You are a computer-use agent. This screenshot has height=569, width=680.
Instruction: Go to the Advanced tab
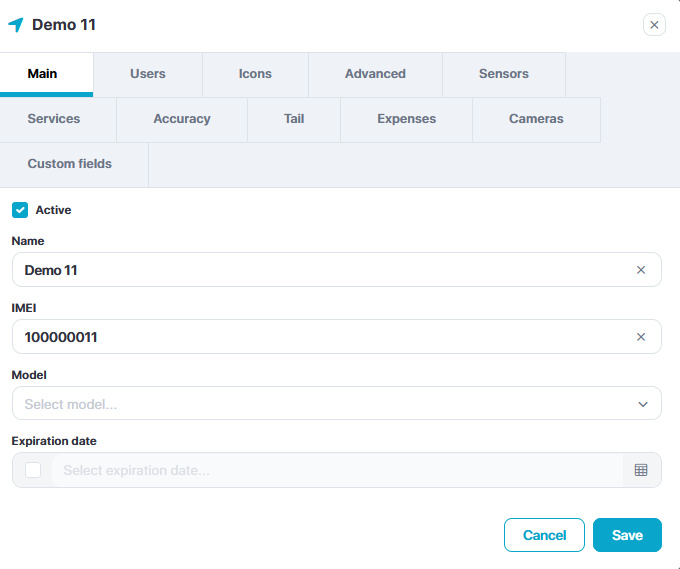click(x=375, y=74)
